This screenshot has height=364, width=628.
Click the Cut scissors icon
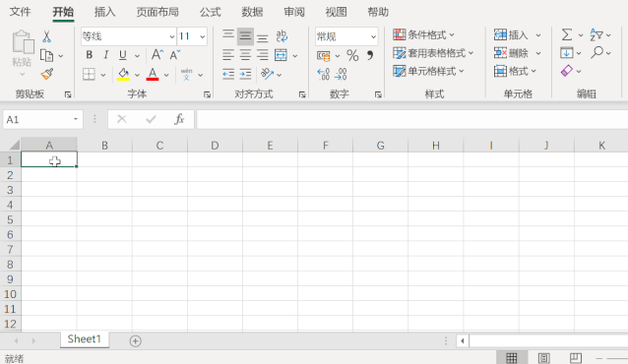46,36
